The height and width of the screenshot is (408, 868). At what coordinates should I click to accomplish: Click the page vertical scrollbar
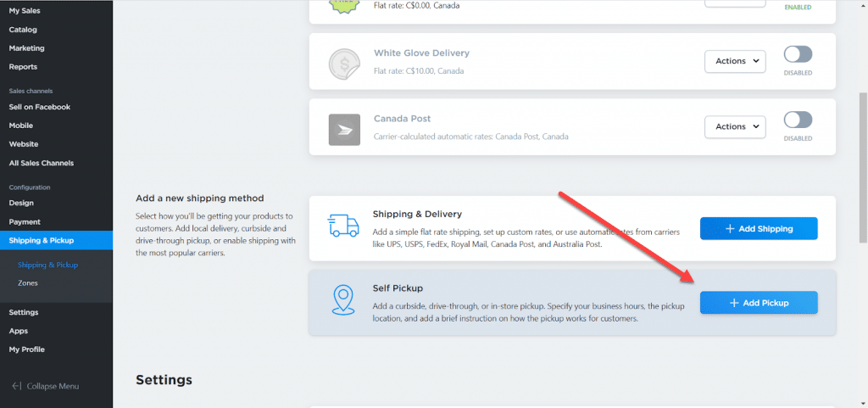coord(863,168)
